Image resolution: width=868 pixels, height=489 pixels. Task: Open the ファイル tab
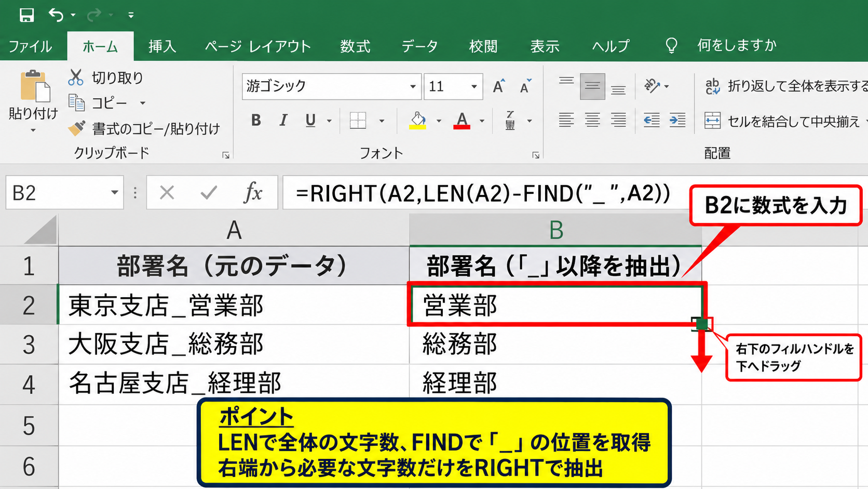click(x=30, y=46)
